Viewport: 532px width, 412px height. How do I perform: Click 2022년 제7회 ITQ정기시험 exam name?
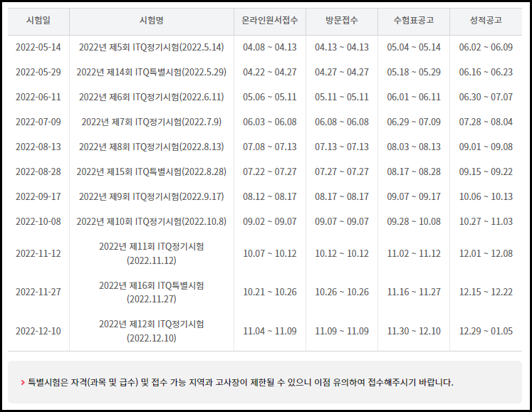click(x=151, y=122)
